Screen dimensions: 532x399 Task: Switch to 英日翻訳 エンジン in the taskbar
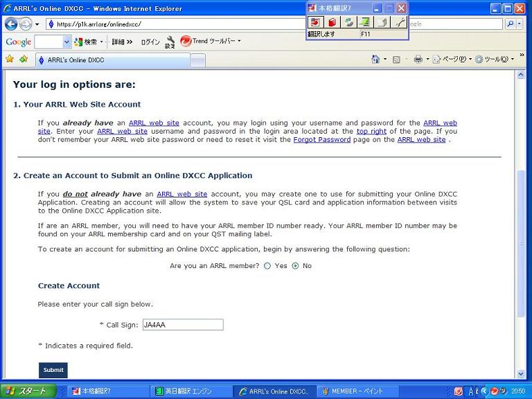click(x=191, y=391)
